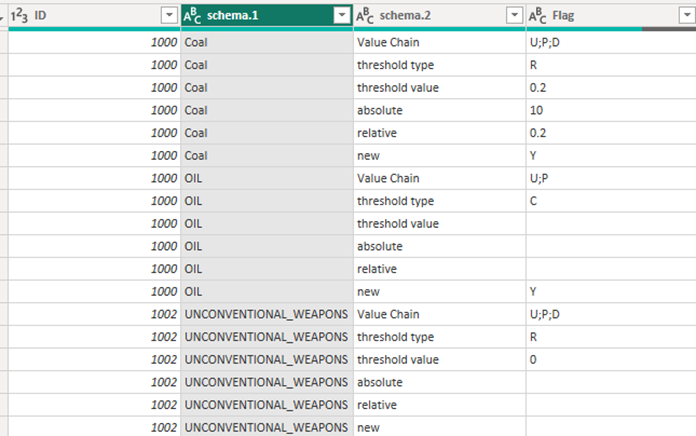
Task: Select Coal cell in Value Chain row
Action: (267, 43)
